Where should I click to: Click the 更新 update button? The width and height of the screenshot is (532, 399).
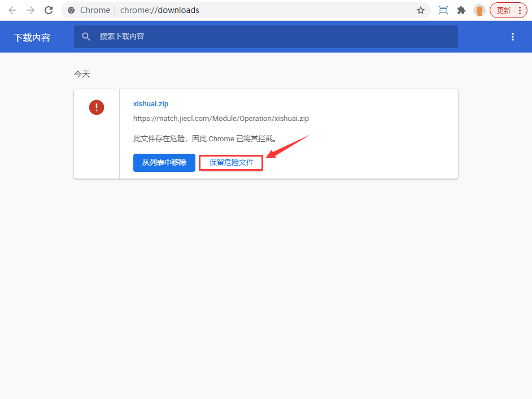(504, 11)
